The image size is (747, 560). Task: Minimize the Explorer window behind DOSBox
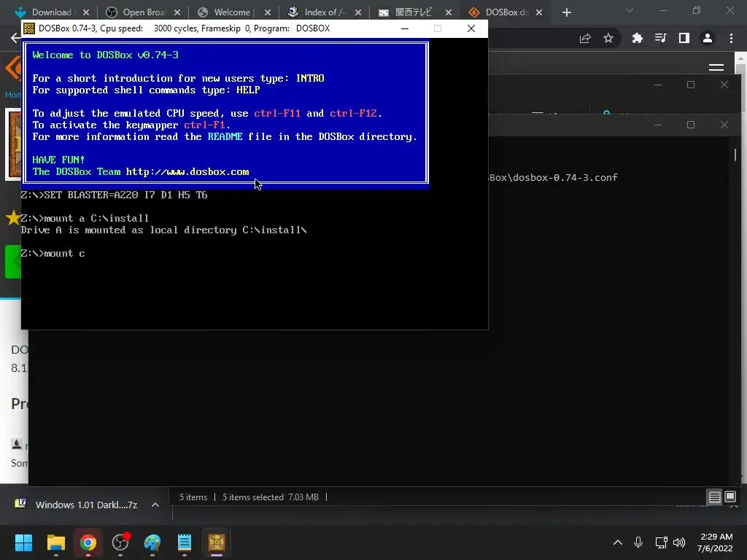(x=658, y=85)
